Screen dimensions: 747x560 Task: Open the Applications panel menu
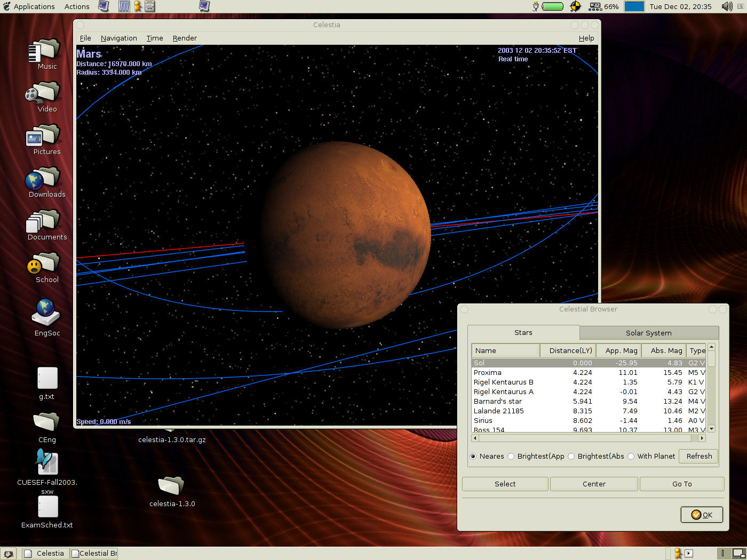pos(34,6)
